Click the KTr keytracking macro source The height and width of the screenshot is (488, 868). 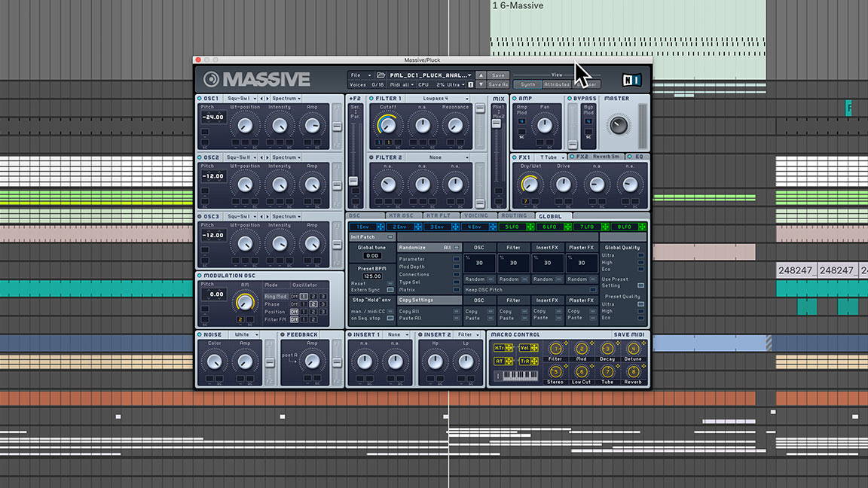(503, 348)
